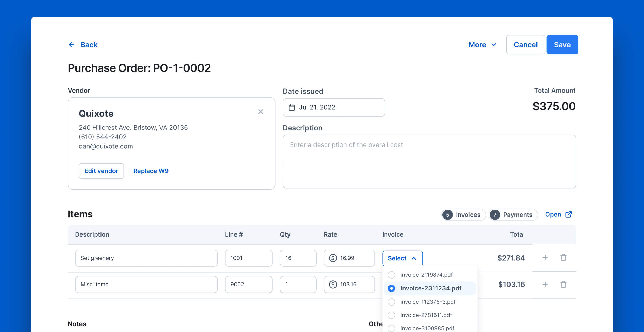Click the Purchase Order: PO-1-0002 heading
Viewport: 644px width, 332px height.
[x=139, y=68]
